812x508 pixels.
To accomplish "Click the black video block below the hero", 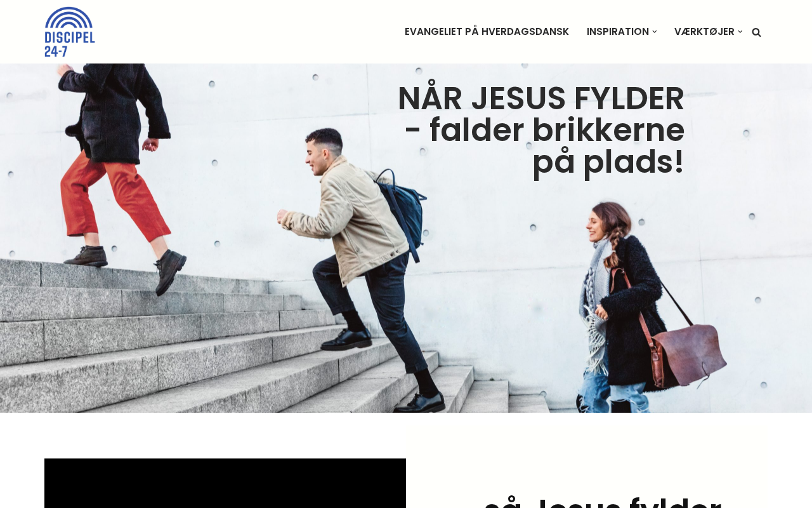I will click(x=225, y=483).
